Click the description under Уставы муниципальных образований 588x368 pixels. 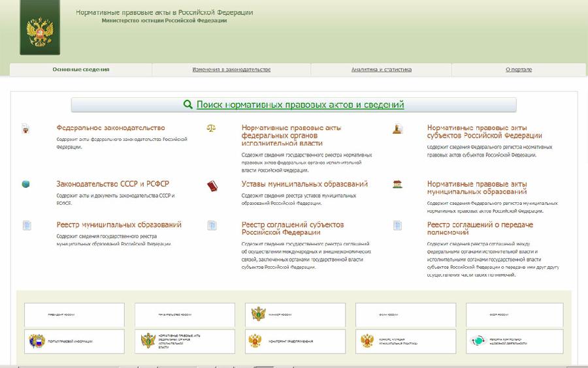point(299,199)
